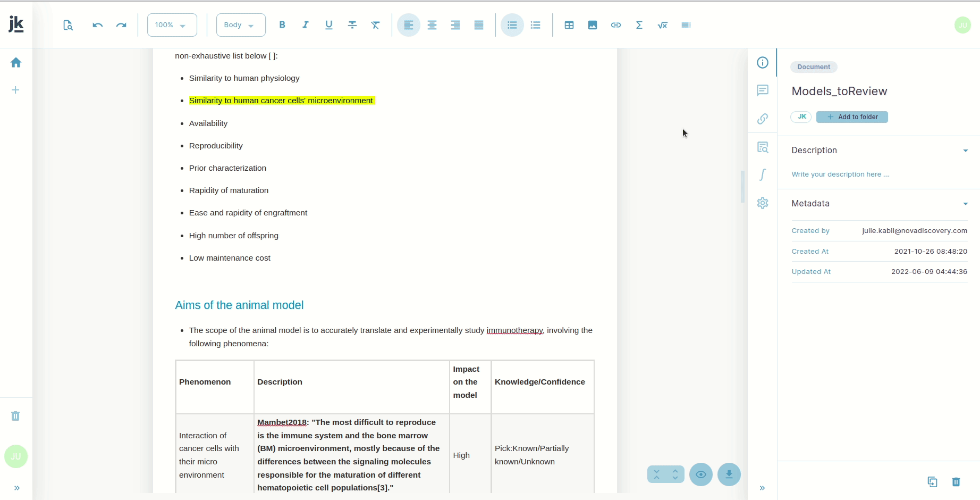Go to the home icon in sidebar
Viewport: 980px width, 500px height.
(16, 63)
